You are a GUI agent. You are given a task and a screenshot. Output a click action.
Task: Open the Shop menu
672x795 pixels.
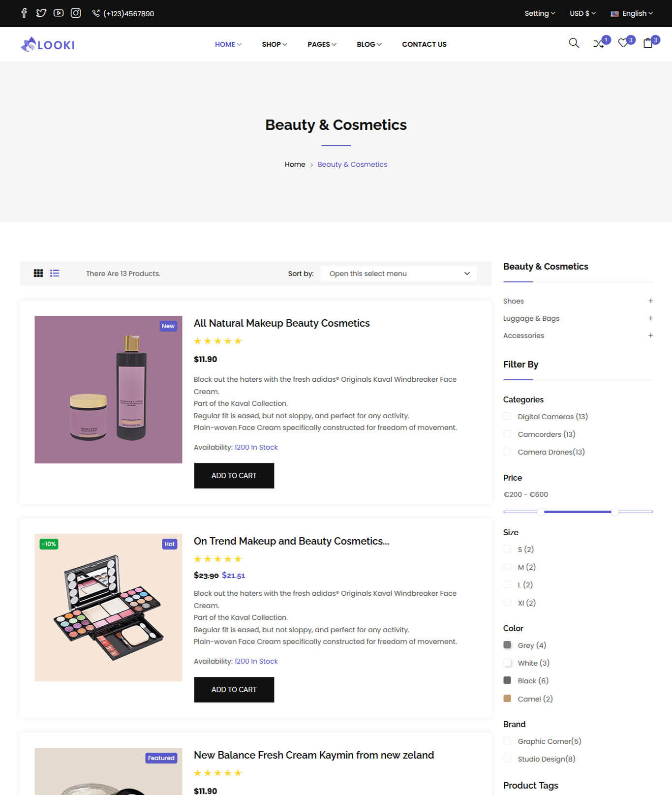click(274, 44)
